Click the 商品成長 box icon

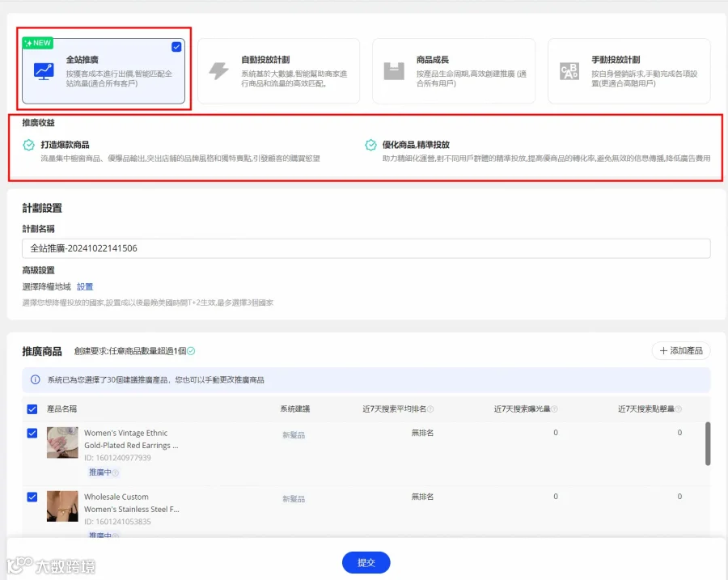(x=394, y=71)
